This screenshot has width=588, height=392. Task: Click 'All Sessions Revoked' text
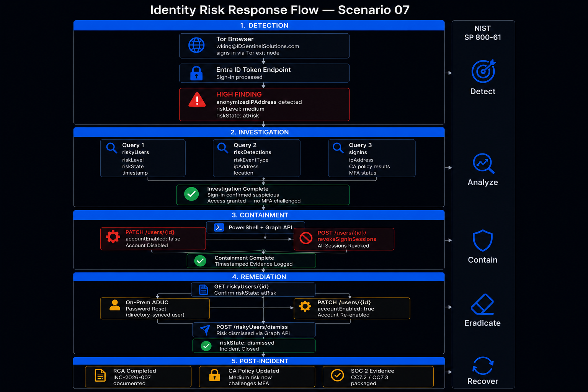[343, 246]
